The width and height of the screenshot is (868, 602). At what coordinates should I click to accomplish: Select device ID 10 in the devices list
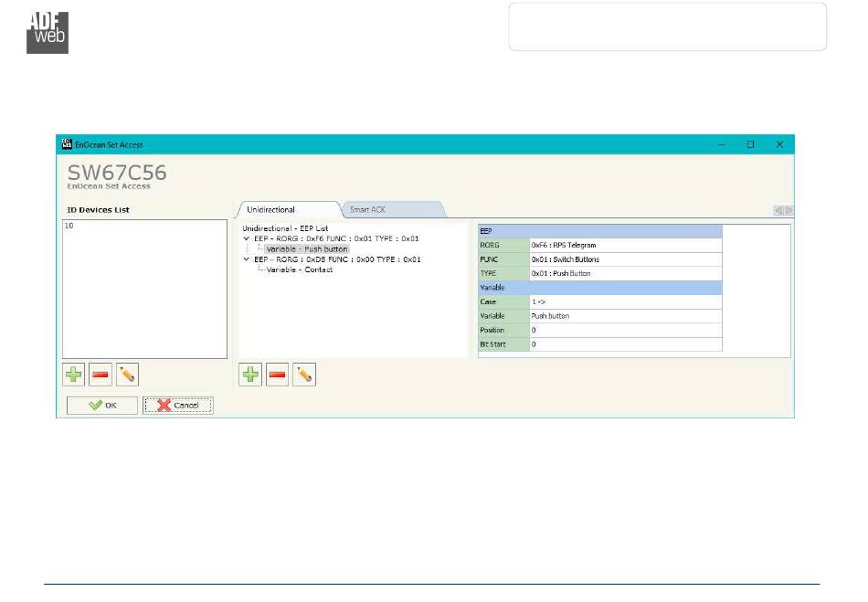click(69, 226)
